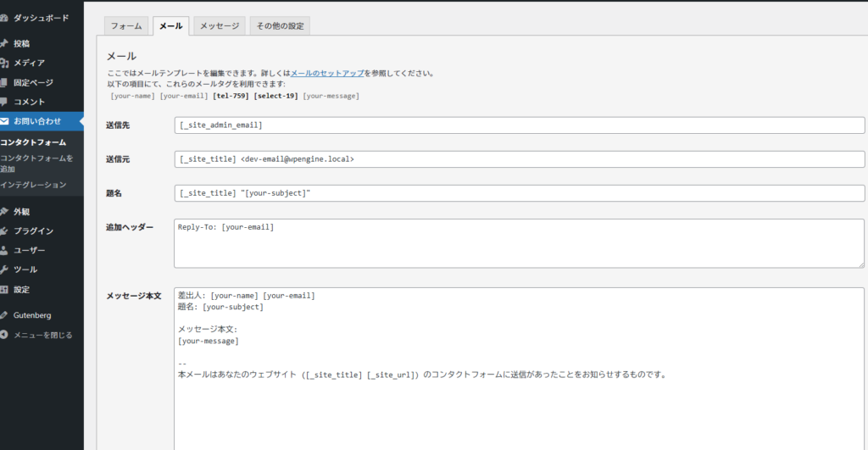The width and height of the screenshot is (868, 450).
Task: Click inside the 追加ヘッダー textarea
Action: pos(519,245)
